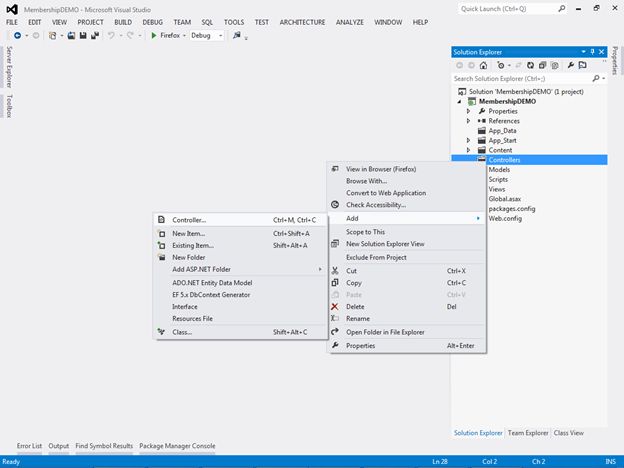
Task: Expand the References node in Solution Explorer
Action: (468, 121)
